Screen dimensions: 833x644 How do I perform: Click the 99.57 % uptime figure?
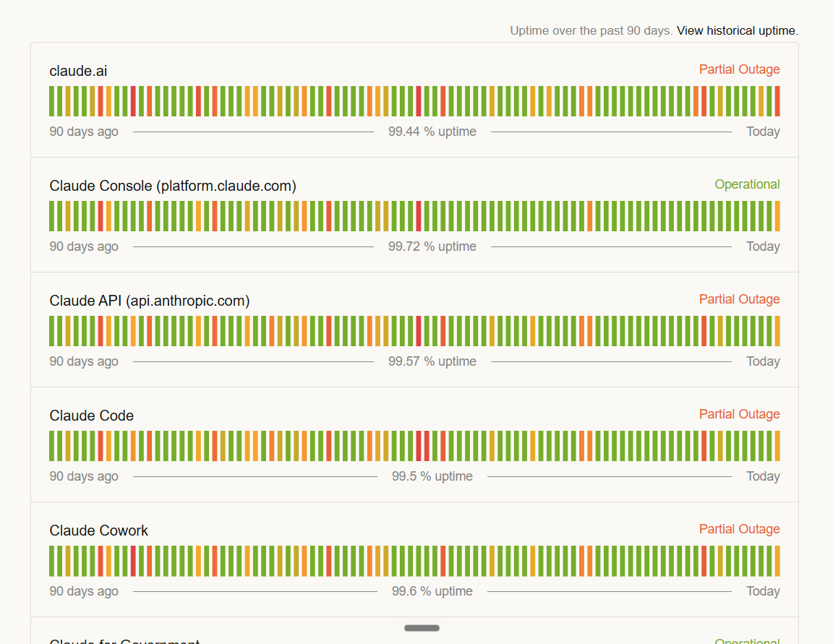tap(432, 361)
